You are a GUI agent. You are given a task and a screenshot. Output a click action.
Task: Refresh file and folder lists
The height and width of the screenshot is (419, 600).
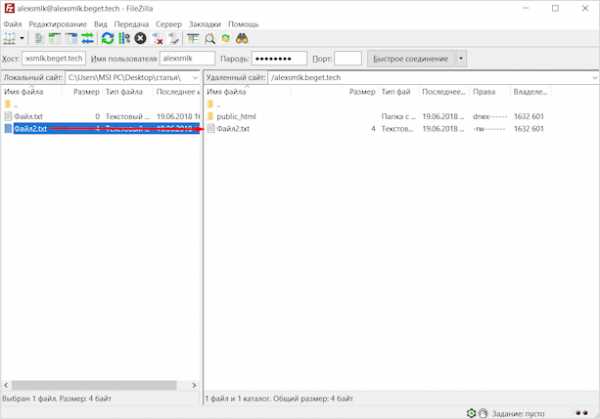tap(108, 39)
